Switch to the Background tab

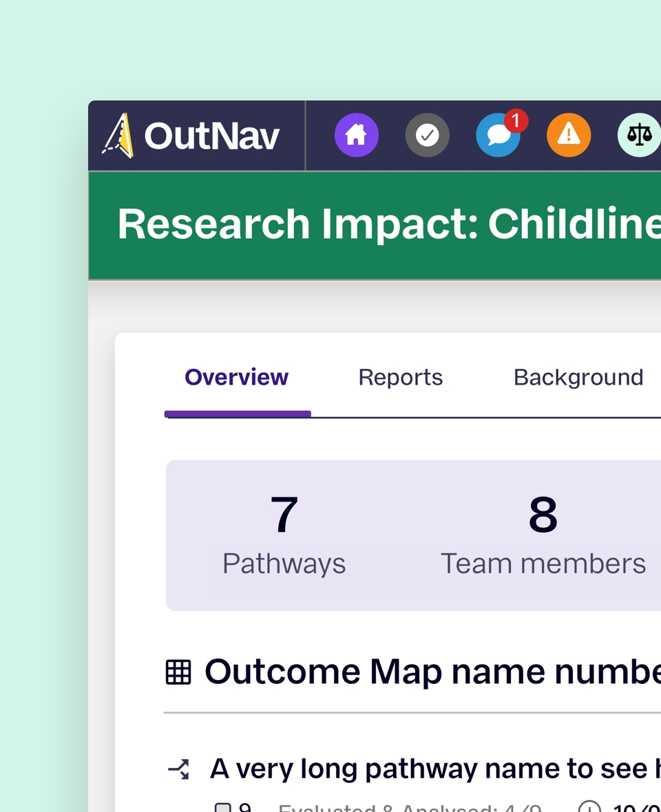click(x=578, y=377)
